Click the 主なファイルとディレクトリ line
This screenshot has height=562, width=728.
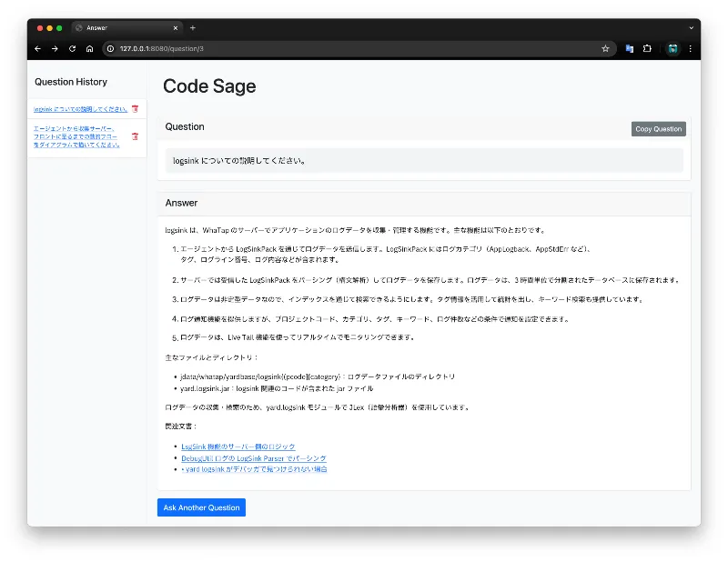point(212,357)
